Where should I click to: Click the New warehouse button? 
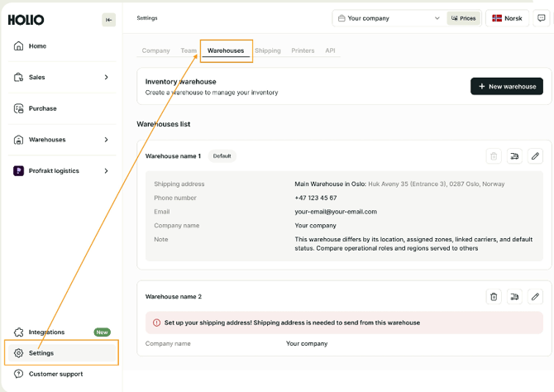tap(506, 86)
